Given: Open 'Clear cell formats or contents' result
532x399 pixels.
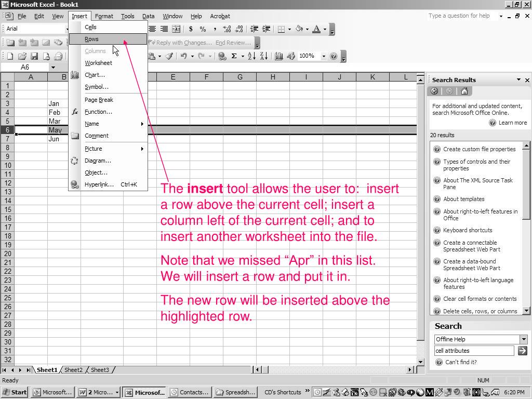Looking at the screenshot, I should click(x=480, y=299).
